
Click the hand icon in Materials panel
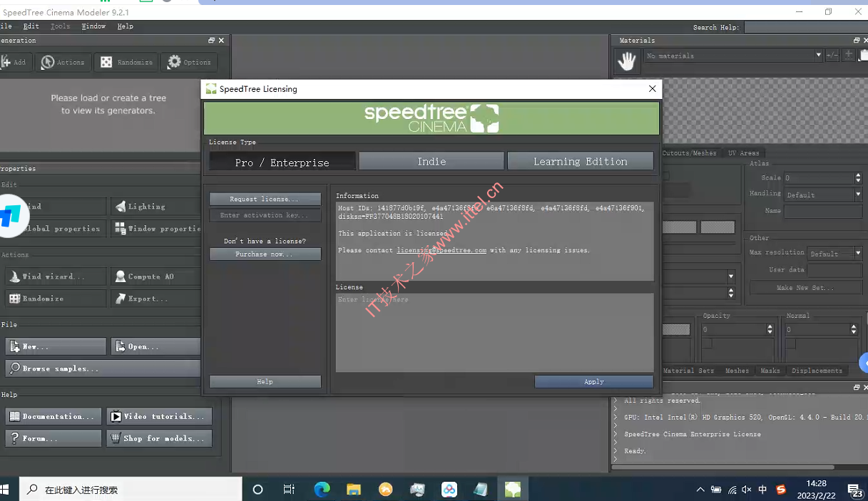pos(627,62)
